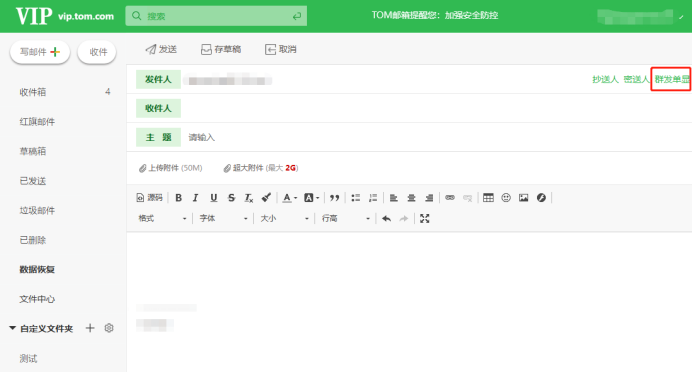Open the 字体 font dropdown
This screenshot has height=373, width=692.
coord(223,219)
